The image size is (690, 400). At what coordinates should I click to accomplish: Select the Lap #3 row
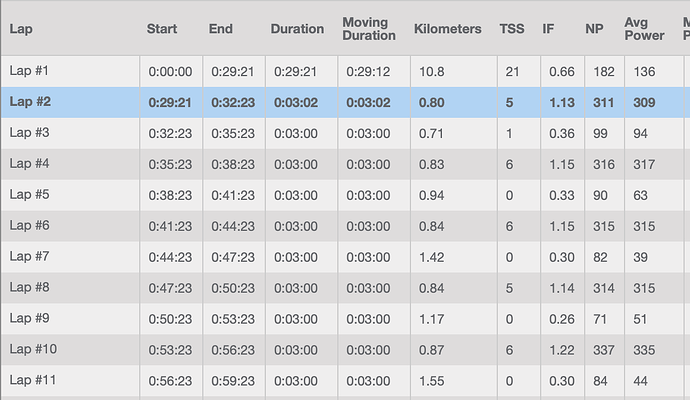pyautogui.click(x=345, y=133)
